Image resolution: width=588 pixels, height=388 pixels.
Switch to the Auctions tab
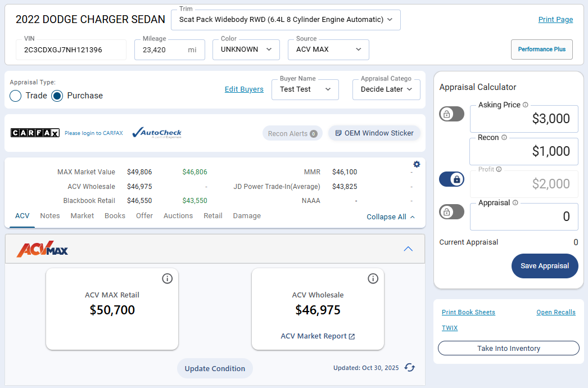[x=178, y=216]
